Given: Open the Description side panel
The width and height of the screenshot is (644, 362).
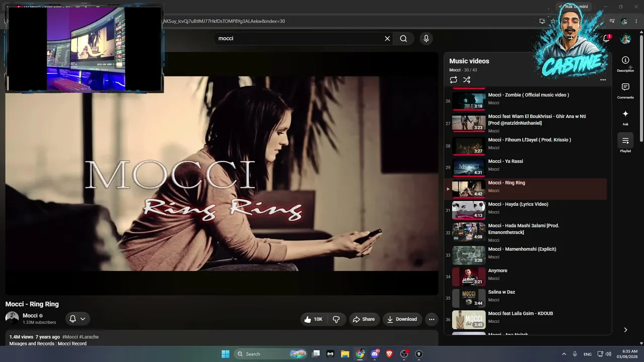Looking at the screenshot, I should (x=625, y=63).
